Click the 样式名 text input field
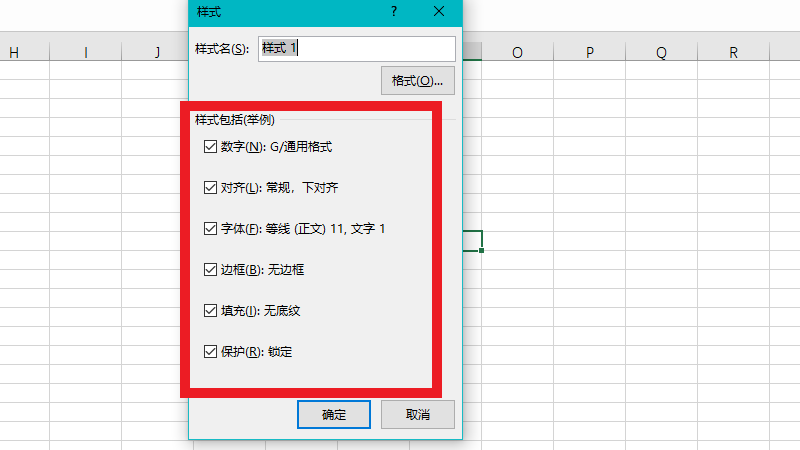The image size is (800, 450). pos(356,48)
